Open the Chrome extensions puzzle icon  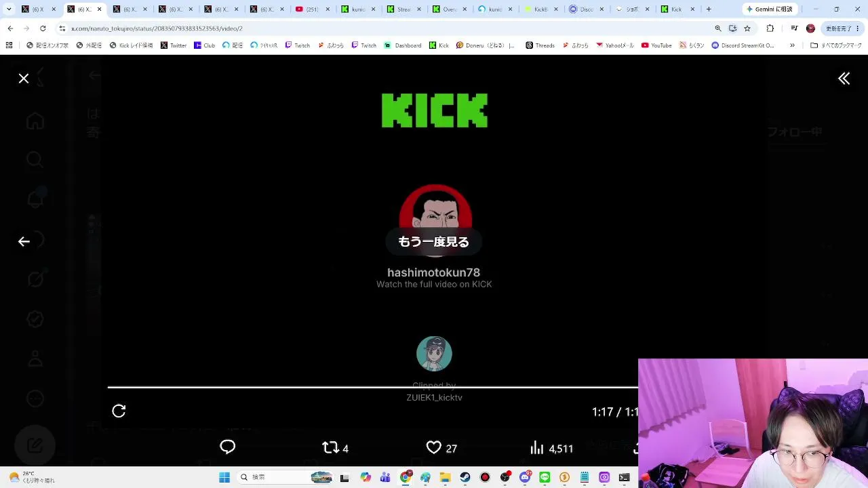(770, 28)
